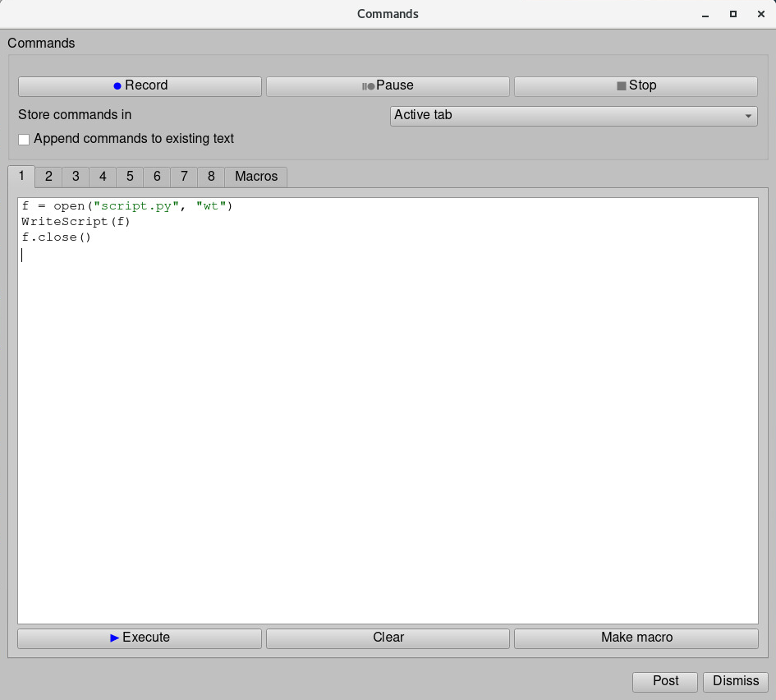
Task: Maximize the Commands window
Action: coord(733,14)
